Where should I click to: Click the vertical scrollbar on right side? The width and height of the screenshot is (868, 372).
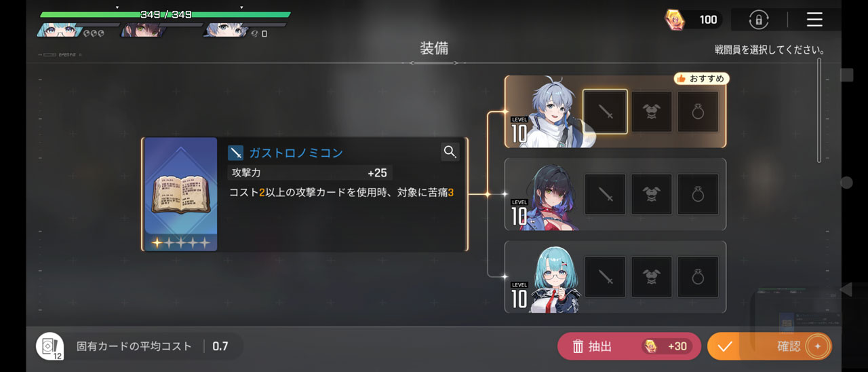click(x=819, y=111)
